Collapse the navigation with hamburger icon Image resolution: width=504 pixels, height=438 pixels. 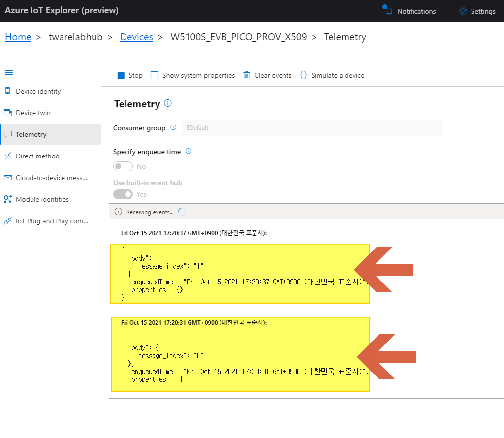coord(9,73)
